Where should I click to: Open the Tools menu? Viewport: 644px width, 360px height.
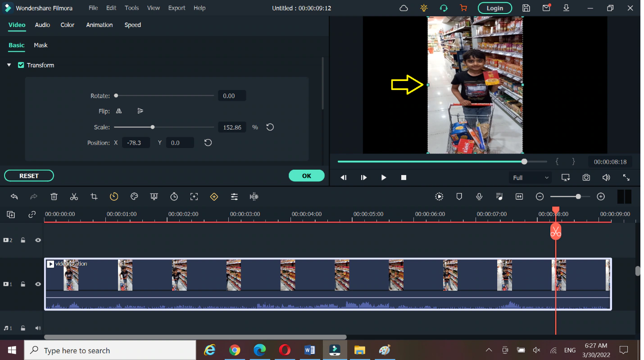[132, 8]
